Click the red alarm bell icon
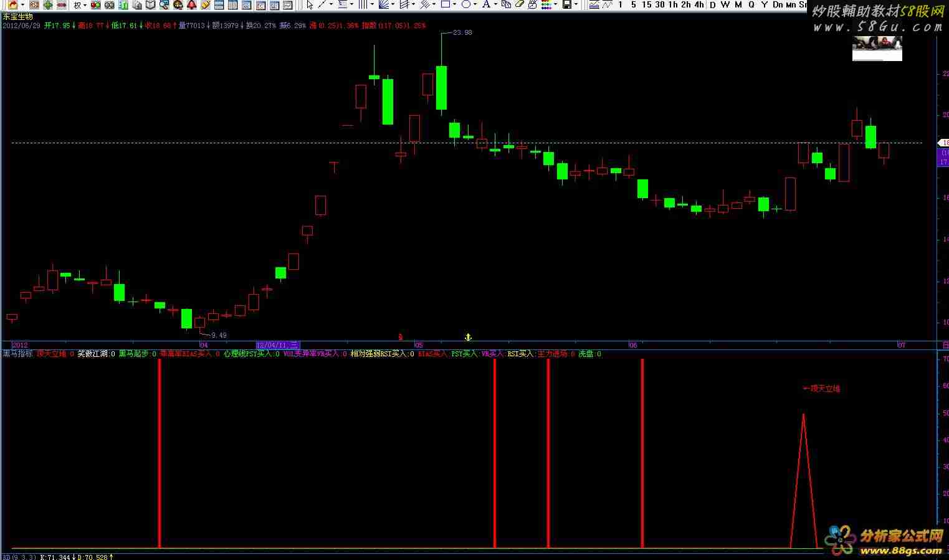This screenshot has width=949, height=560. click(192, 5)
